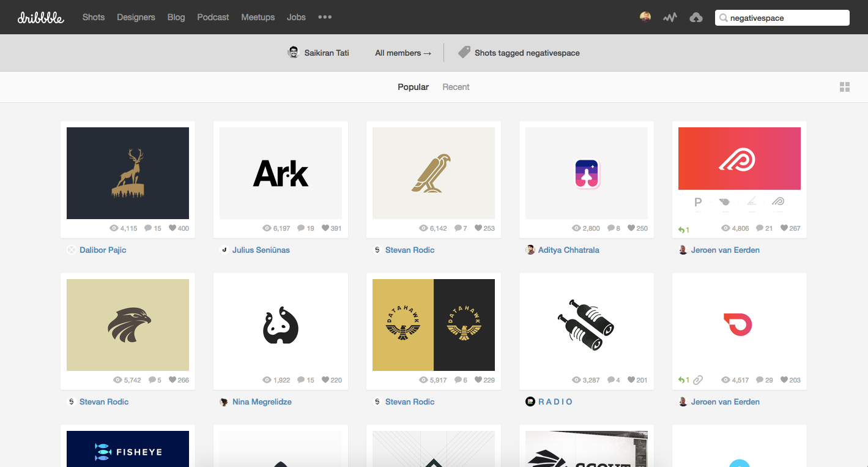868x467 pixels.
Task: Click the heart icon showing 201 likes
Action: click(631, 380)
